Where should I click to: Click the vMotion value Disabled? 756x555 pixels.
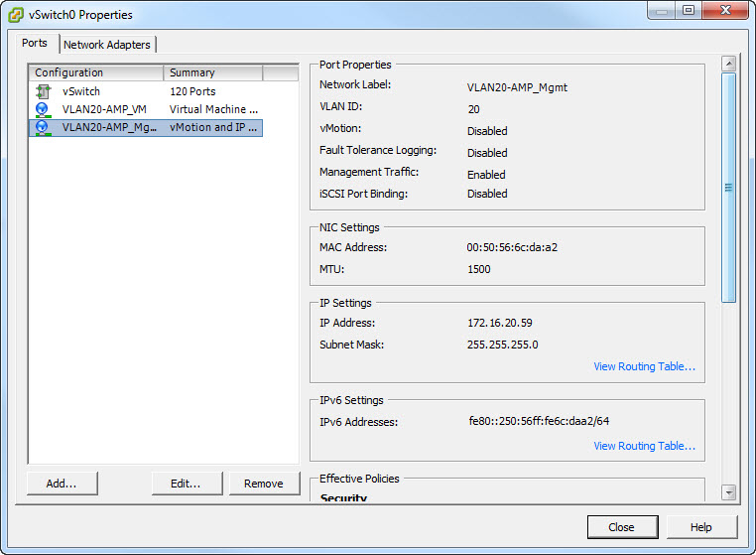click(x=487, y=131)
